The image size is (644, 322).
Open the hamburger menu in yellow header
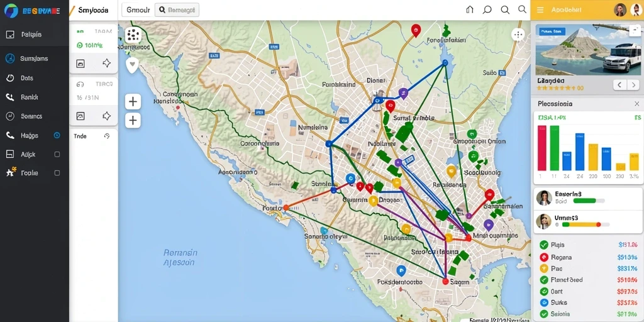point(540,10)
